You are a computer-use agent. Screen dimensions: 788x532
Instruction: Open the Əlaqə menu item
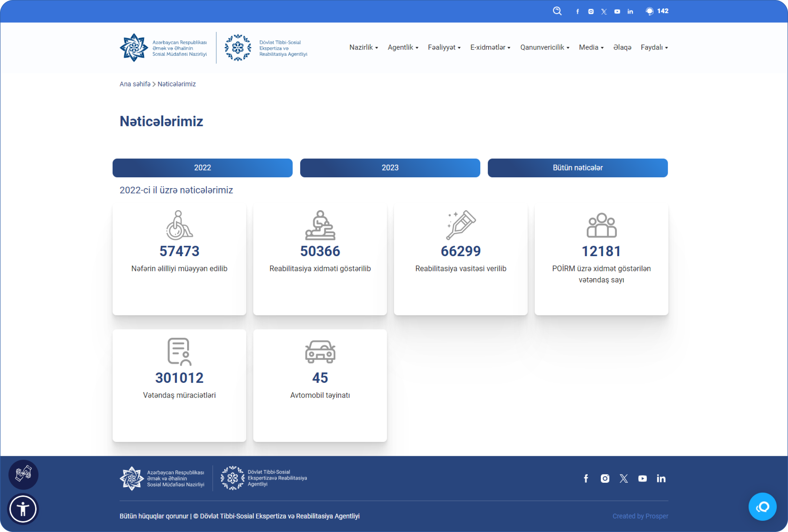click(622, 48)
